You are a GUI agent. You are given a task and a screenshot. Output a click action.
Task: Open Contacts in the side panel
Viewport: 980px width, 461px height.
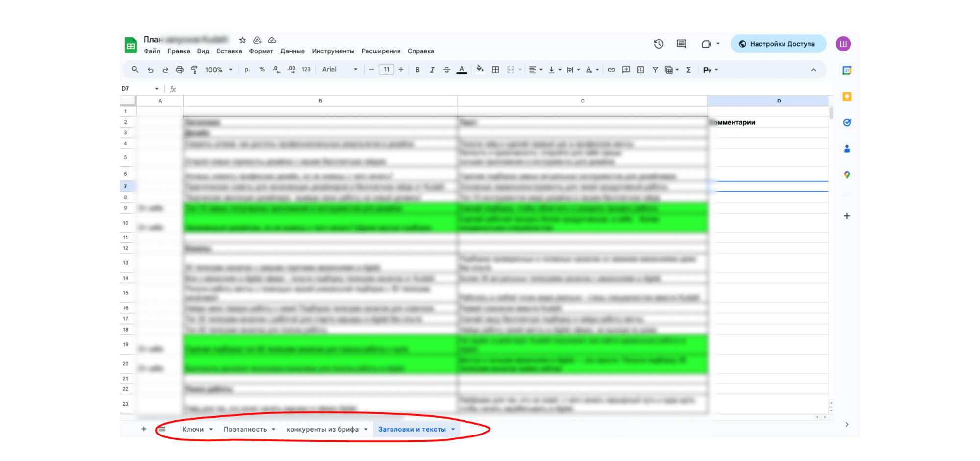pyautogui.click(x=847, y=149)
